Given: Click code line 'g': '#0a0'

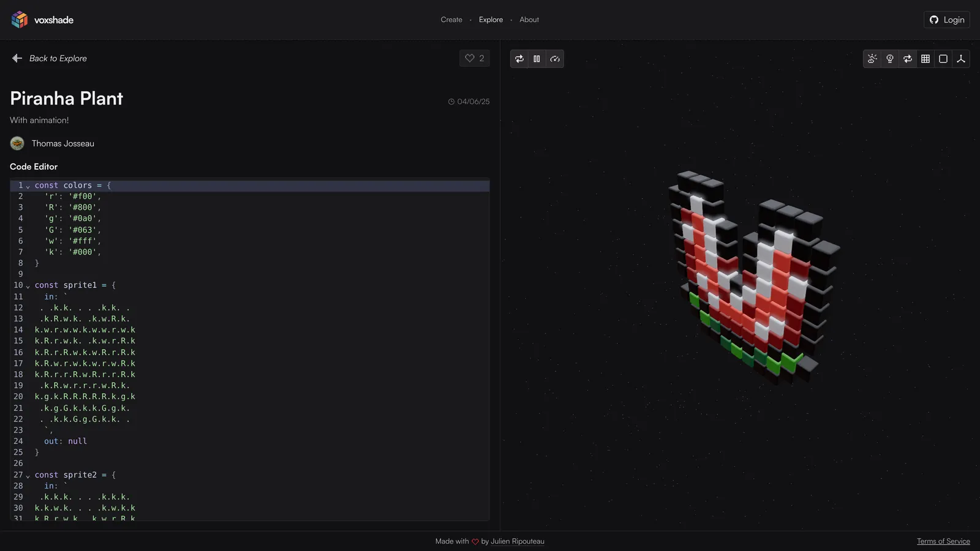Looking at the screenshot, I should [x=73, y=219].
